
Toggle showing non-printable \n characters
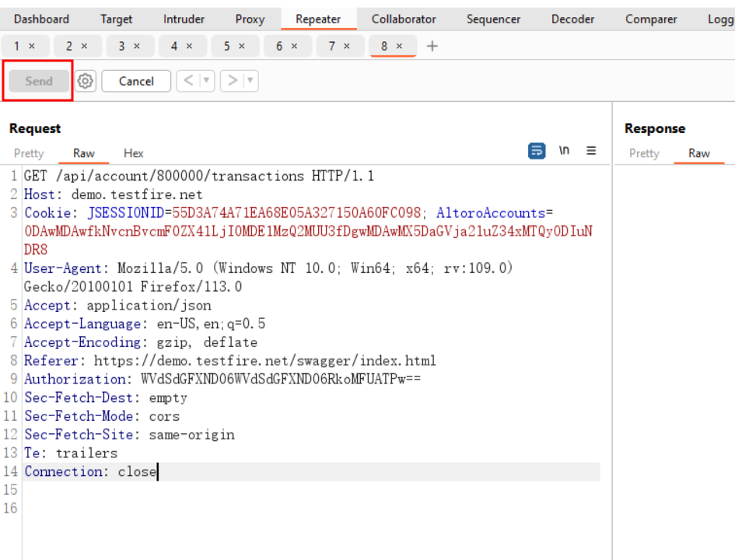tap(565, 151)
